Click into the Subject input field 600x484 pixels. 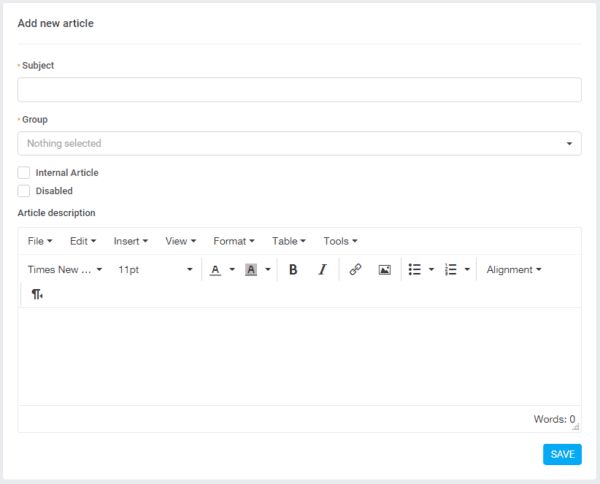tap(299, 90)
